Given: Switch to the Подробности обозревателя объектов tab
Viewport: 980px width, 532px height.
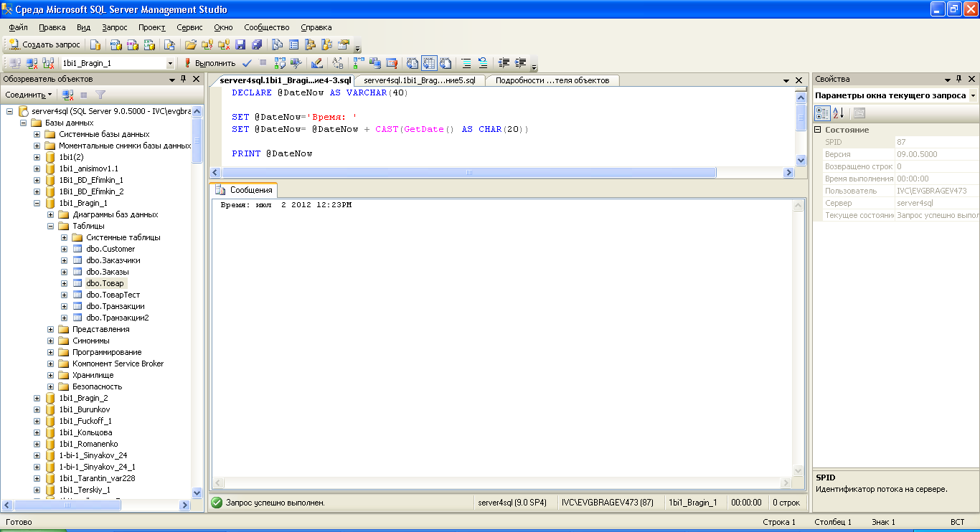Looking at the screenshot, I should pos(552,80).
